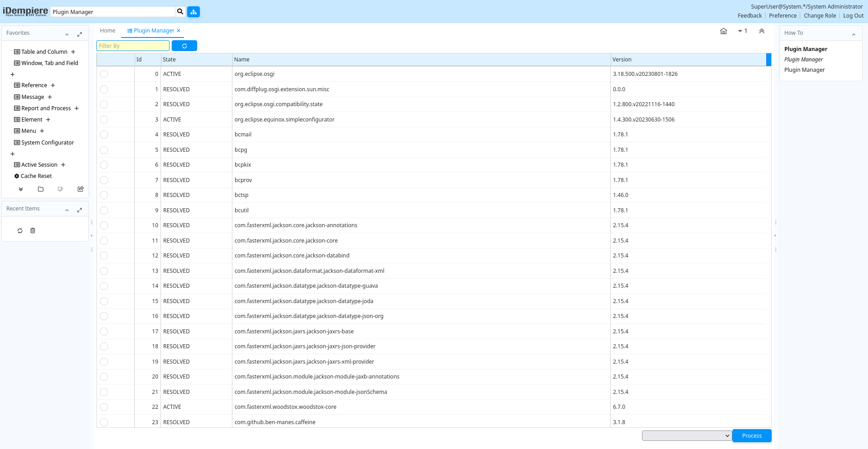Collapse the Favorites panel
The width and height of the screenshot is (868, 449).
point(67,34)
